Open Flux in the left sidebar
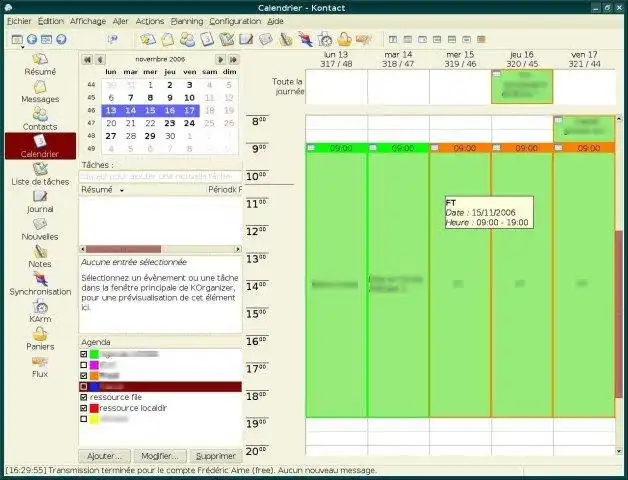 click(x=40, y=367)
